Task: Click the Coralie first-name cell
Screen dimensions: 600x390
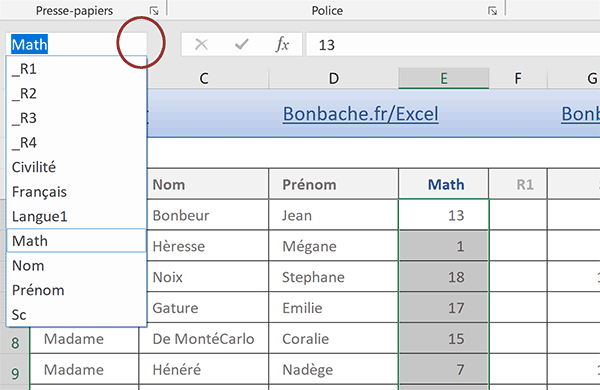Action: tap(333, 339)
